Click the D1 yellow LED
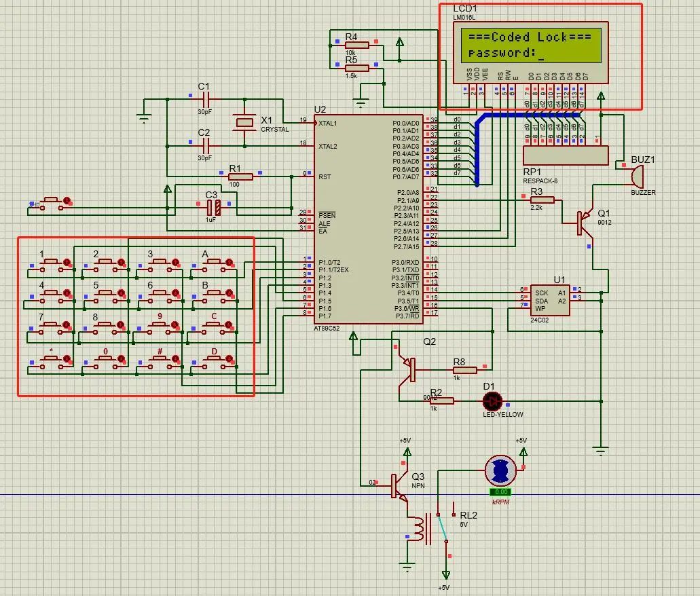Viewport: 700px width, 596px height. [x=492, y=401]
